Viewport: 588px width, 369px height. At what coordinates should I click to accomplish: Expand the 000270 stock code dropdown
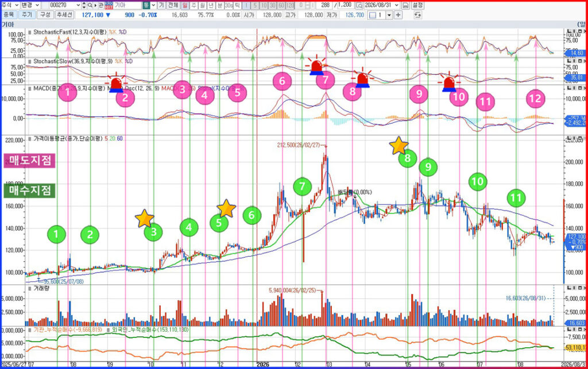[78, 5]
